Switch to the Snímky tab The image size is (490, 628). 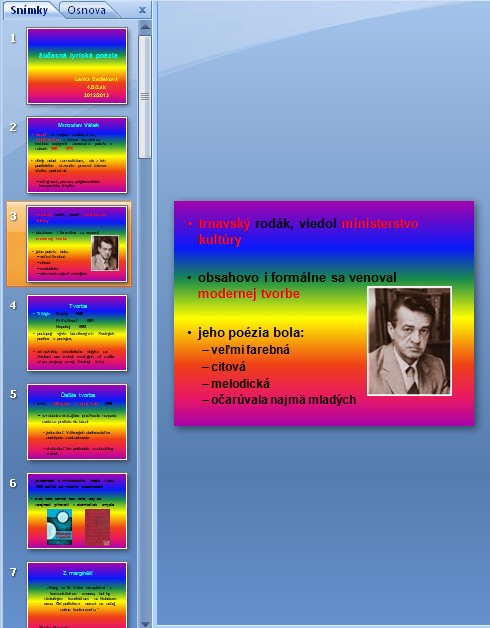[x=29, y=10]
